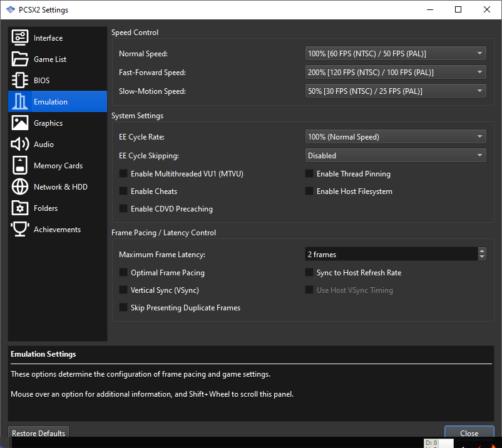Select the Game List folder icon
Viewport: 502px width, 448px height.
pyautogui.click(x=20, y=59)
